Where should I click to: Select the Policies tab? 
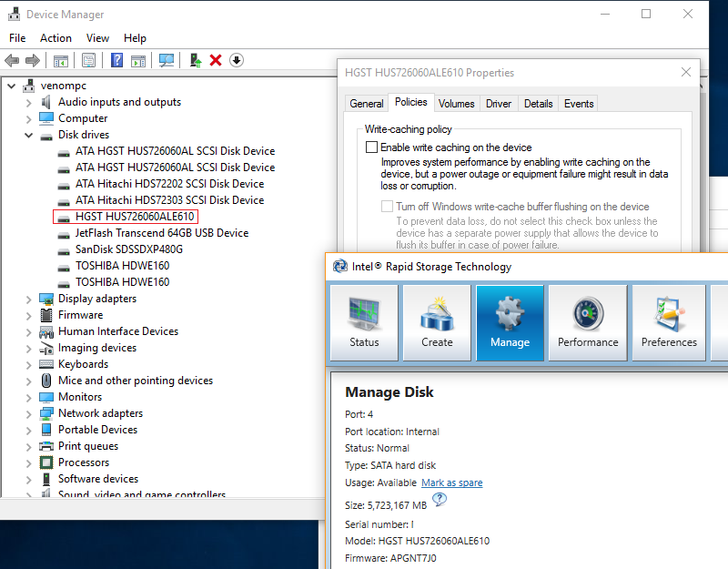coord(411,102)
